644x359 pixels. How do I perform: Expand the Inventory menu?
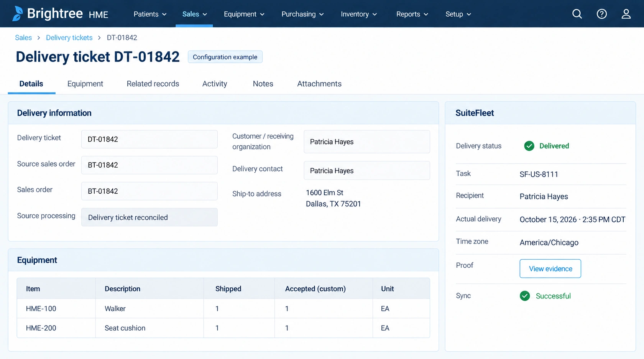tap(359, 14)
